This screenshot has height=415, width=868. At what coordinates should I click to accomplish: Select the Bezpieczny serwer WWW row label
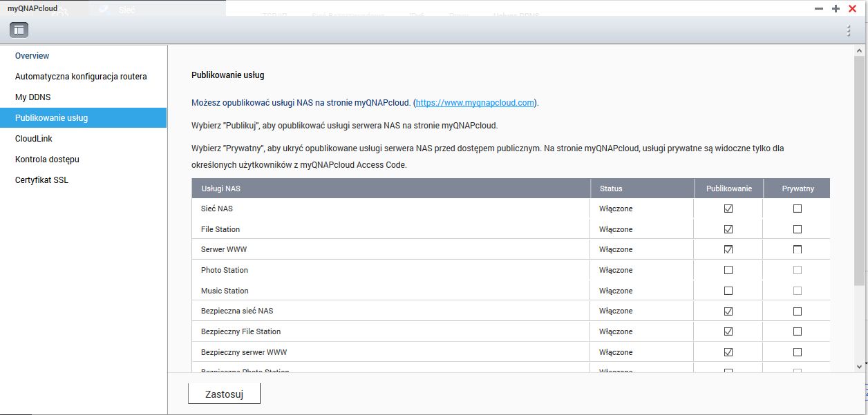pyautogui.click(x=244, y=352)
